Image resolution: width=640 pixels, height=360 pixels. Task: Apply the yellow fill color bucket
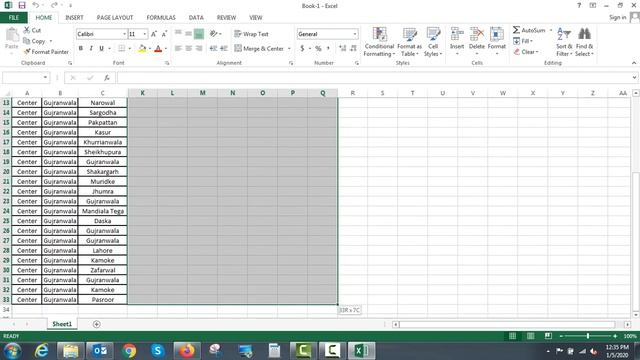[142, 49]
